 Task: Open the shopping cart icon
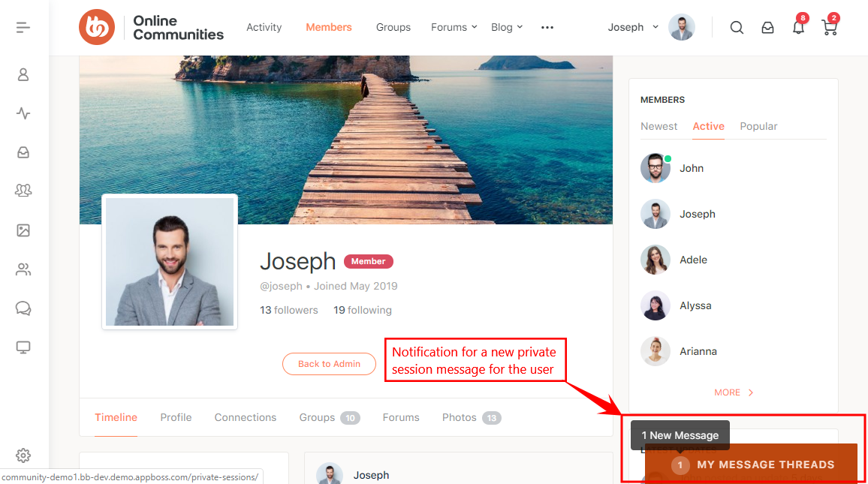tap(829, 28)
